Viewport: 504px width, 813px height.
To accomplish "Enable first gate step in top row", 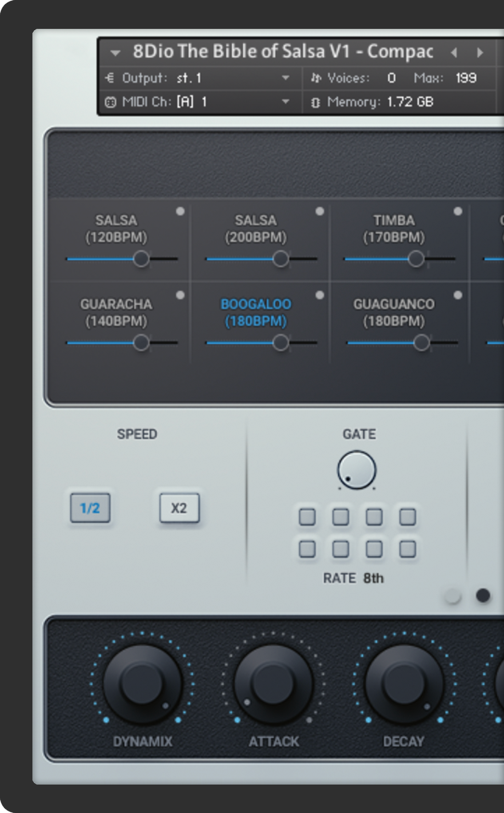I will pos(307,517).
